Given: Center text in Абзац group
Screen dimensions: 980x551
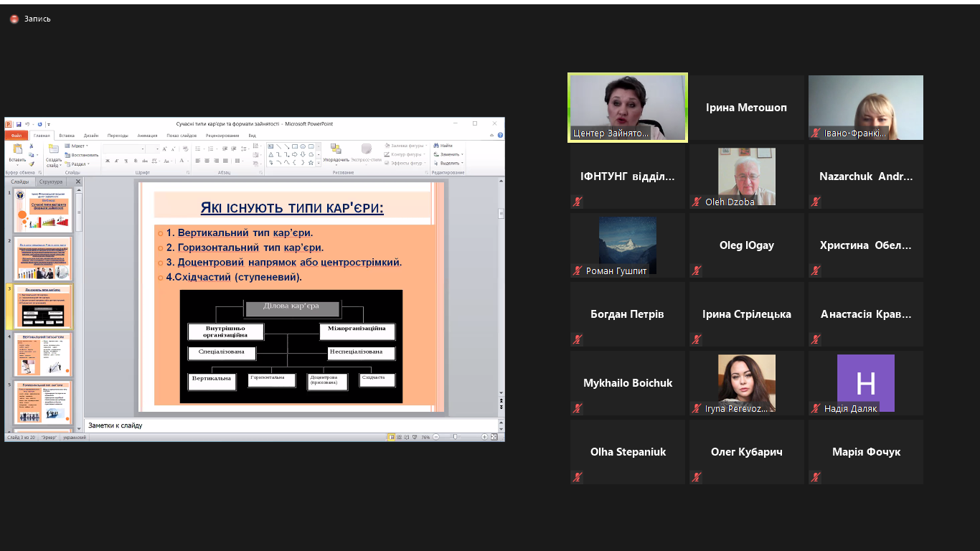Looking at the screenshot, I should (x=207, y=161).
